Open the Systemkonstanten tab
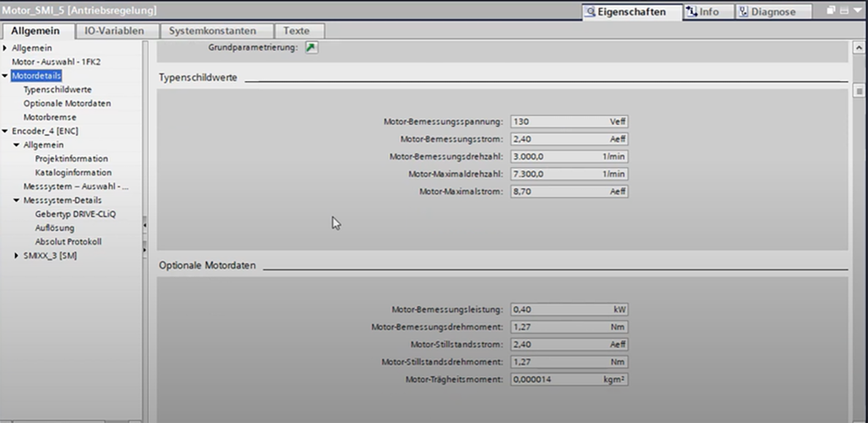The image size is (868, 423). (x=216, y=31)
